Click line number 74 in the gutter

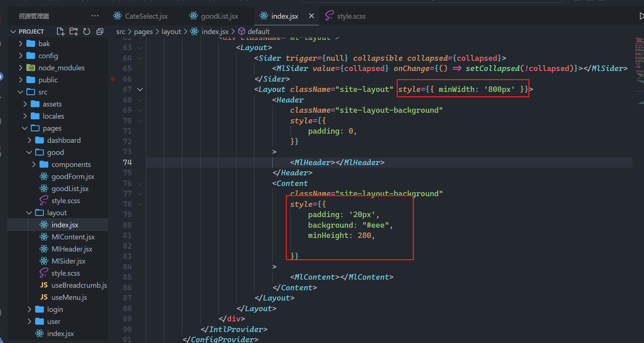(x=127, y=162)
